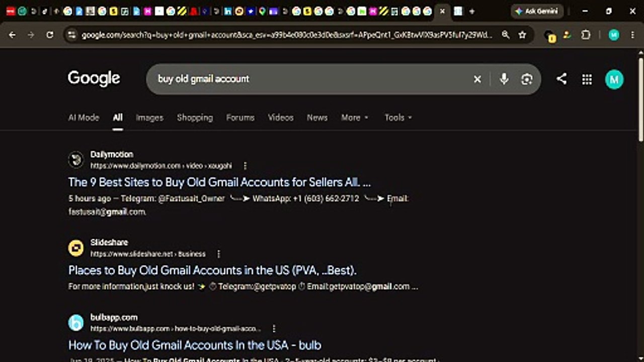This screenshot has width=644, height=362.
Task: Click the Slideshare site favicon
Action: tap(76, 248)
